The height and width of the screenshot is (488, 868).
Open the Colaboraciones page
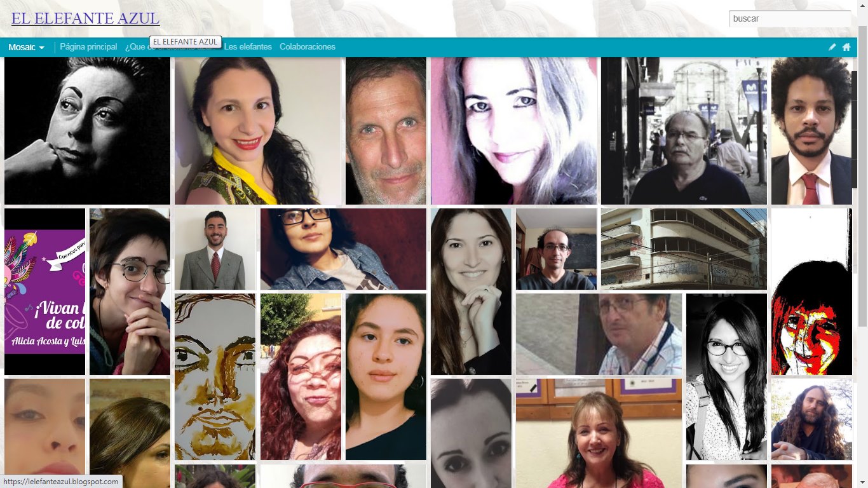click(308, 47)
